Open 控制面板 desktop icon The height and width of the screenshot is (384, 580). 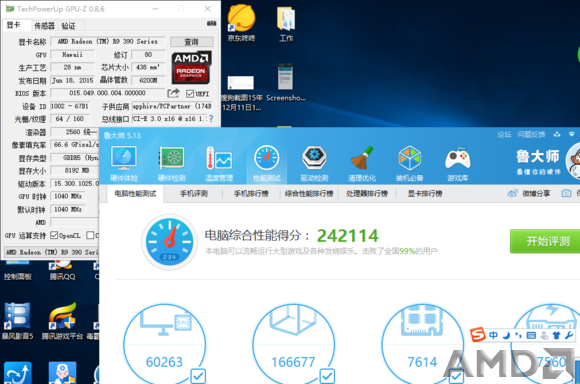coord(17,270)
